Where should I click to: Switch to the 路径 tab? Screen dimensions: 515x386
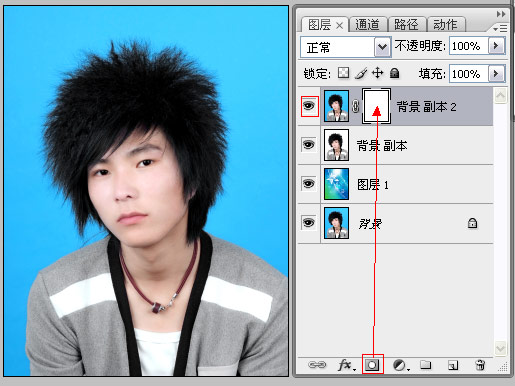(406, 25)
